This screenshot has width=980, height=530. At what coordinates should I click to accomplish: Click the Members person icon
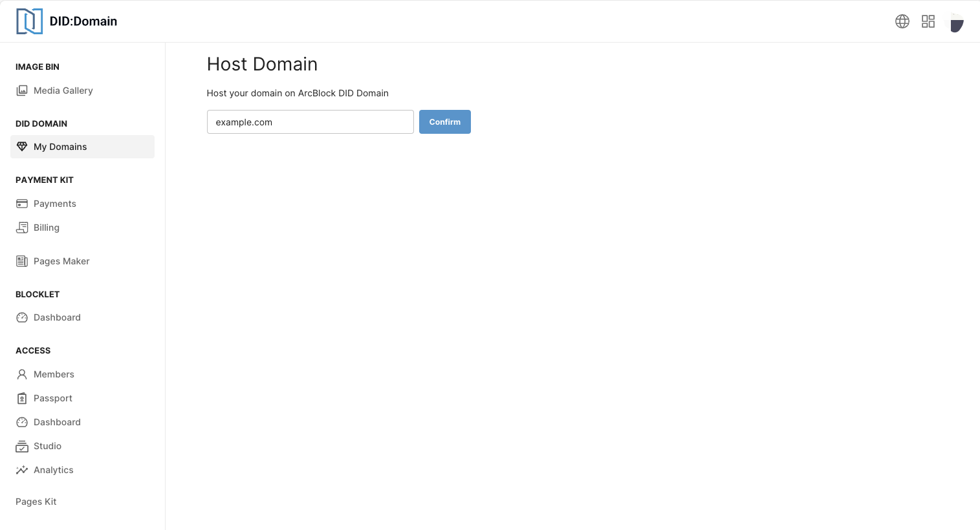(22, 374)
